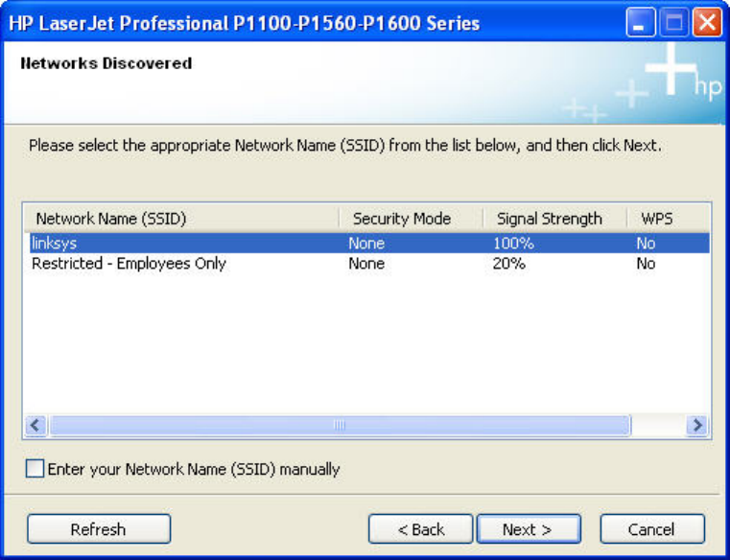The width and height of the screenshot is (730, 560).
Task: Click the Security Mode 'None' in the linksys row
Action: [x=366, y=243]
